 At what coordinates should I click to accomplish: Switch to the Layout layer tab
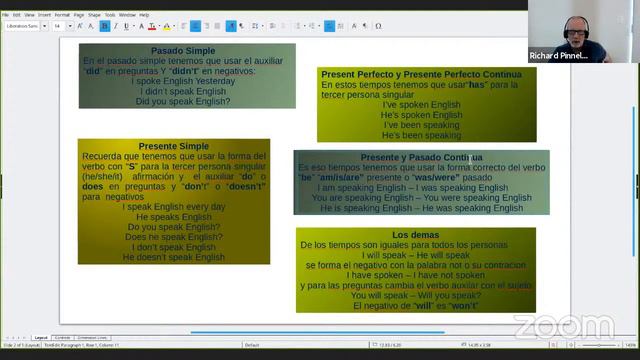point(41,338)
